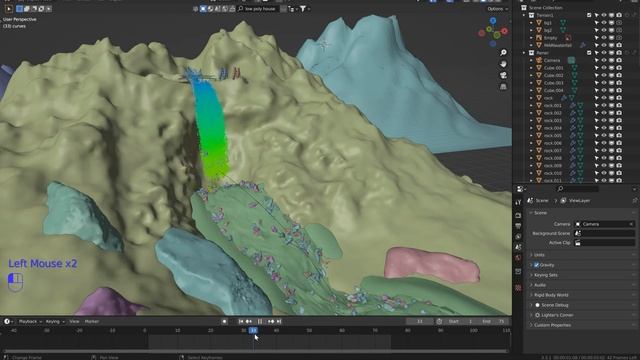Click the Start frame field
The height and width of the screenshot is (360, 640).
461,322
